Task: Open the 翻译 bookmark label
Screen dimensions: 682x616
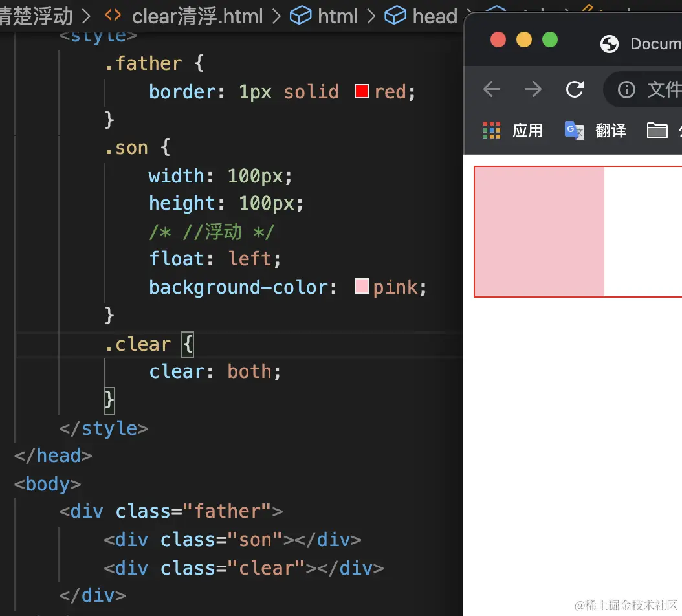Action: point(611,131)
